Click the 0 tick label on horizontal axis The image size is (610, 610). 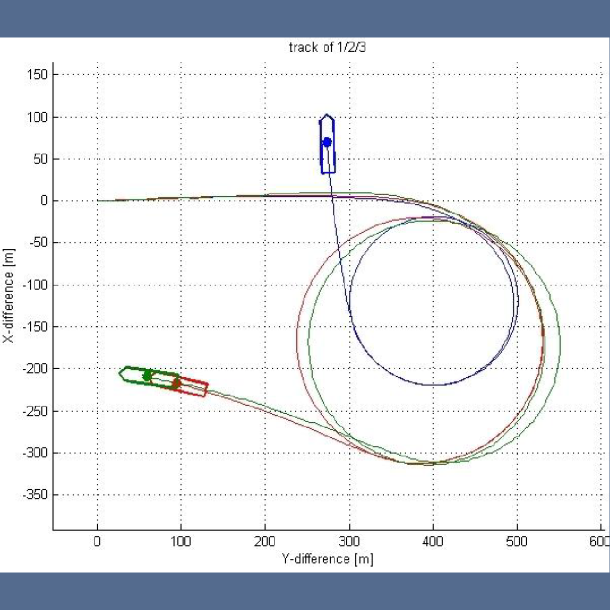tap(97, 542)
